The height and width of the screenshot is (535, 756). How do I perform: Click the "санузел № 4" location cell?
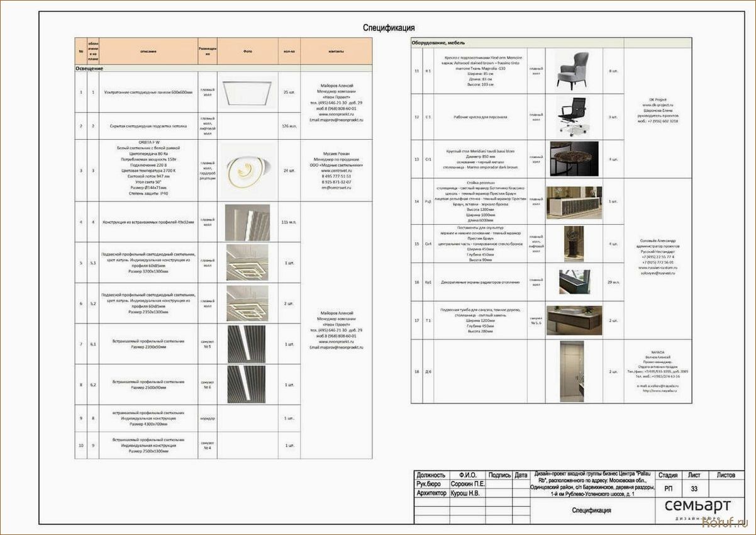(208, 446)
